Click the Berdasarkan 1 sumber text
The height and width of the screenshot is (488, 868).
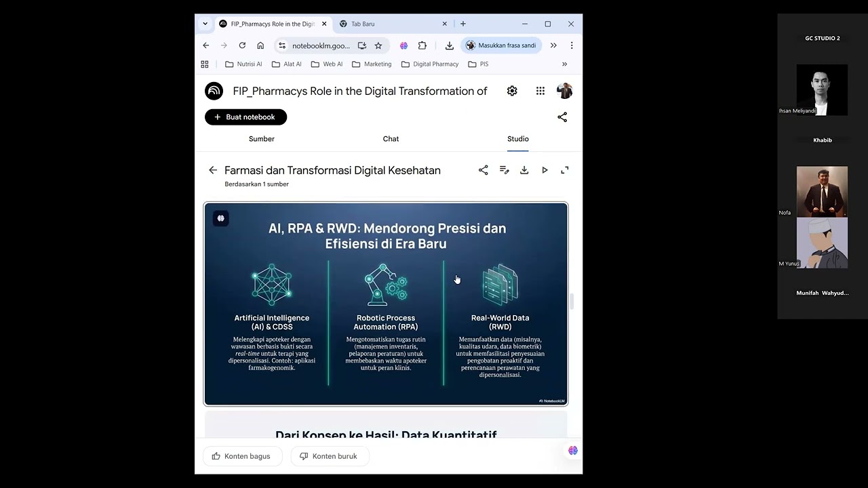point(257,184)
